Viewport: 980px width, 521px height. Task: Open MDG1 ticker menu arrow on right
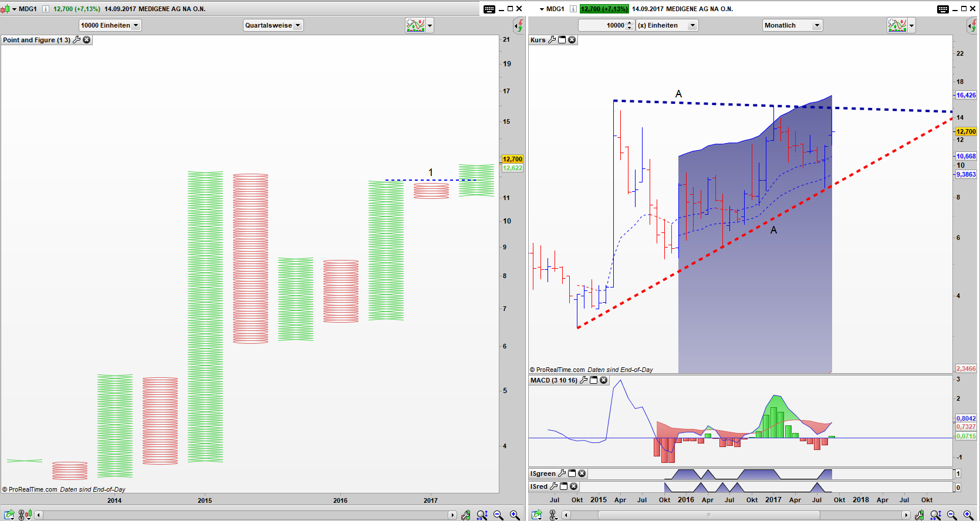click(x=542, y=9)
